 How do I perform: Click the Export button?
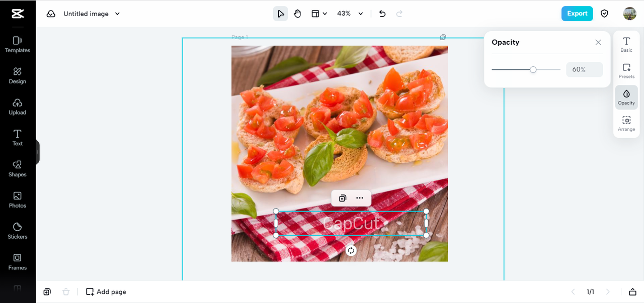pyautogui.click(x=577, y=14)
